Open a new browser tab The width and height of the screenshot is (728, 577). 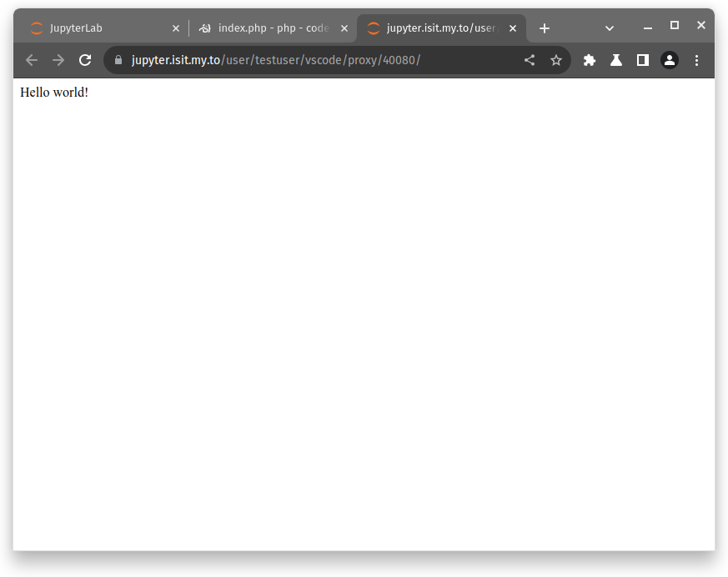(x=545, y=28)
